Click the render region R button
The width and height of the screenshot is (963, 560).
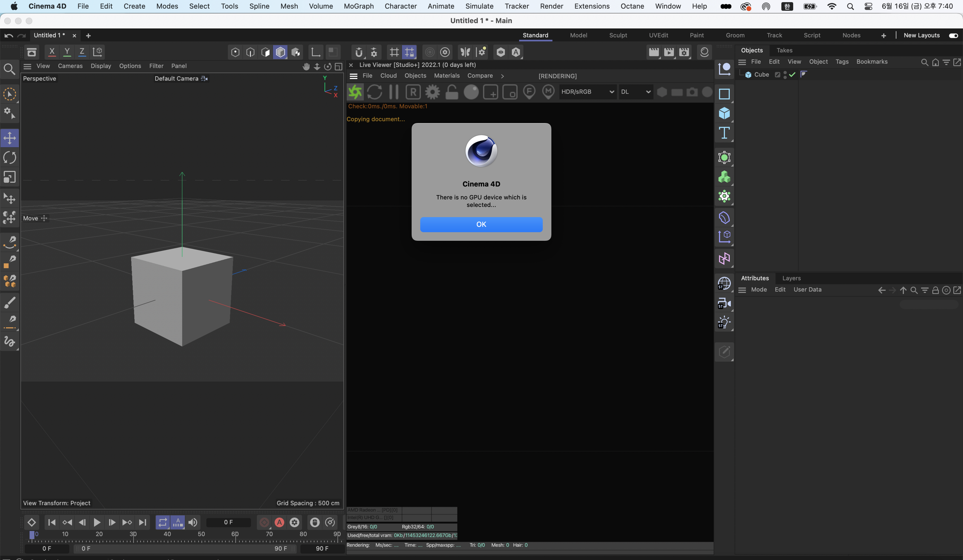pyautogui.click(x=413, y=92)
